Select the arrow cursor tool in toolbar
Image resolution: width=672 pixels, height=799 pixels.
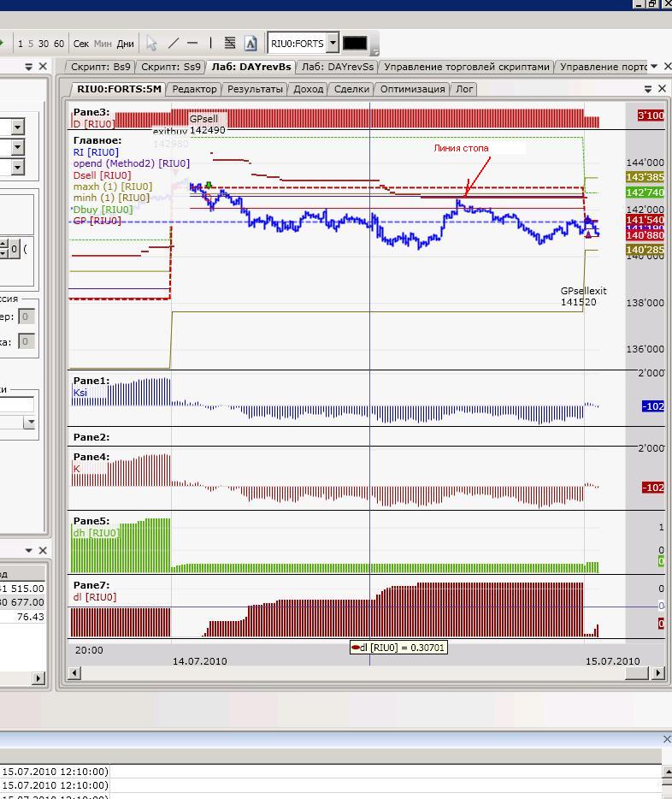point(151,43)
